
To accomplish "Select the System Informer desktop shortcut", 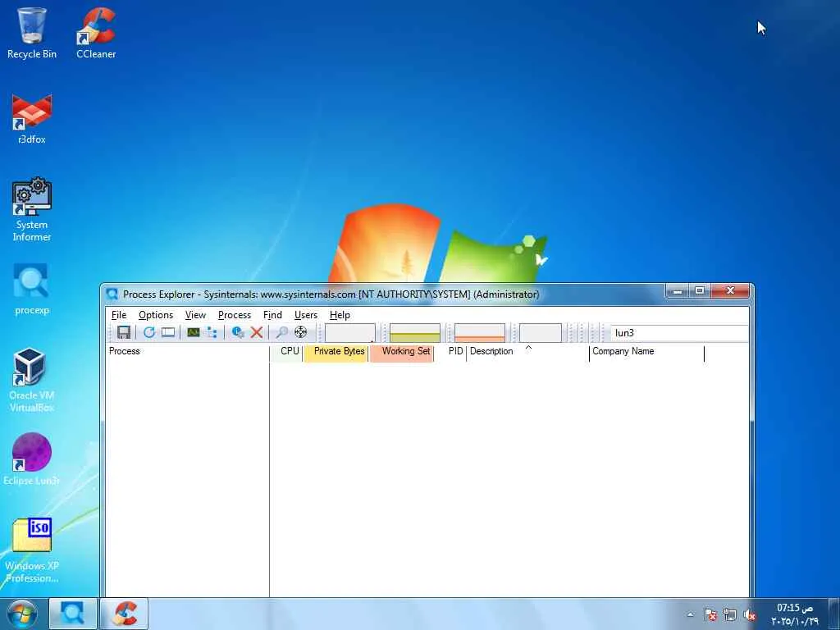I will click(32, 210).
